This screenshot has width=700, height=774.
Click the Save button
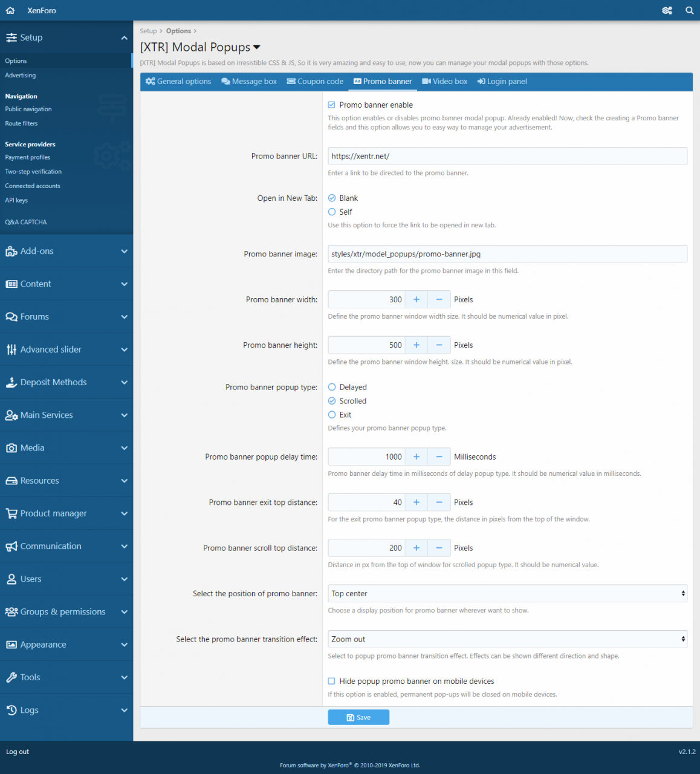(x=358, y=718)
